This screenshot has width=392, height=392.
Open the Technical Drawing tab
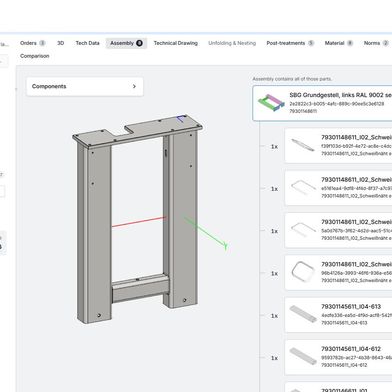(176, 43)
